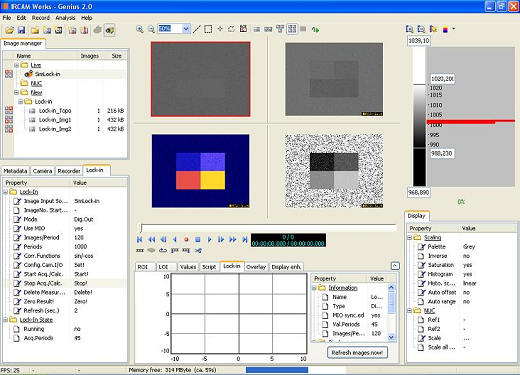Switch to the Metadata tab
This screenshot has height=375, width=520.
pyautogui.click(x=15, y=171)
